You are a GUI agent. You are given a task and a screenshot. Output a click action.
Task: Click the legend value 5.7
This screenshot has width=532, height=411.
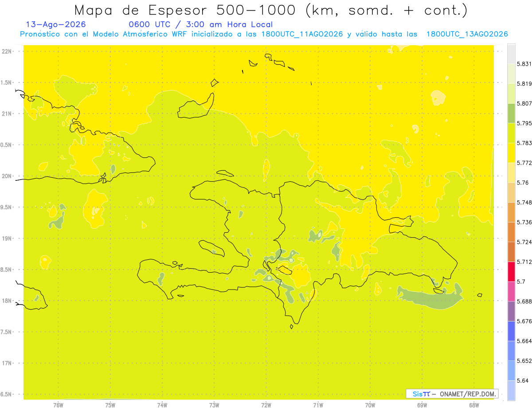coord(521,282)
